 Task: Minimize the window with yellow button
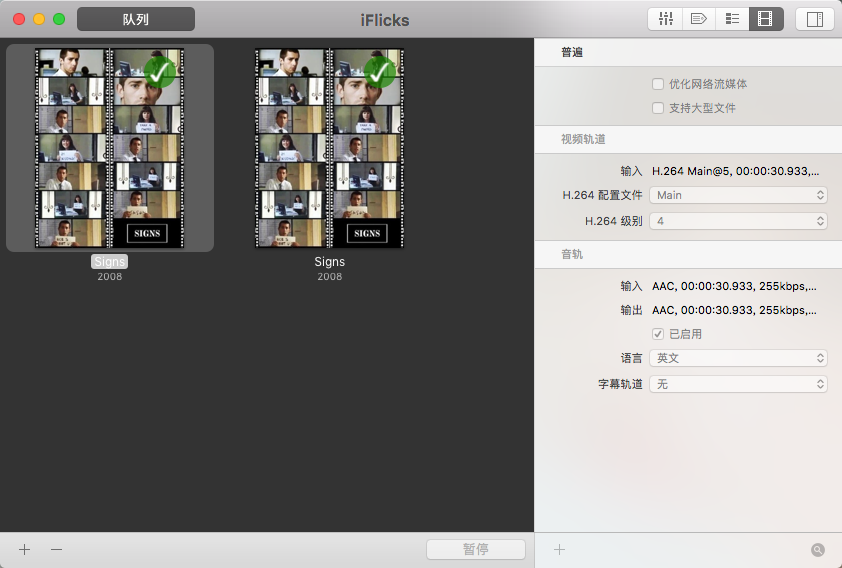coord(39,19)
